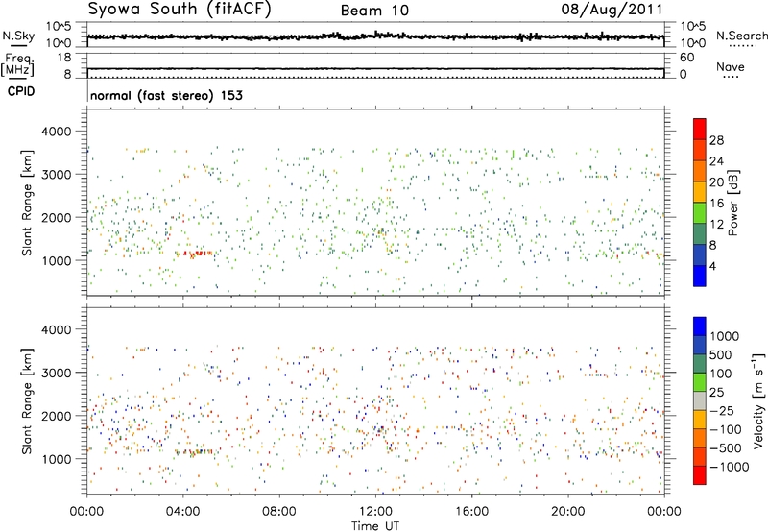Select the normal (fast stereo) 153 text
Image resolution: width=768 pixels, height=532 pixels.
(166, 95)
